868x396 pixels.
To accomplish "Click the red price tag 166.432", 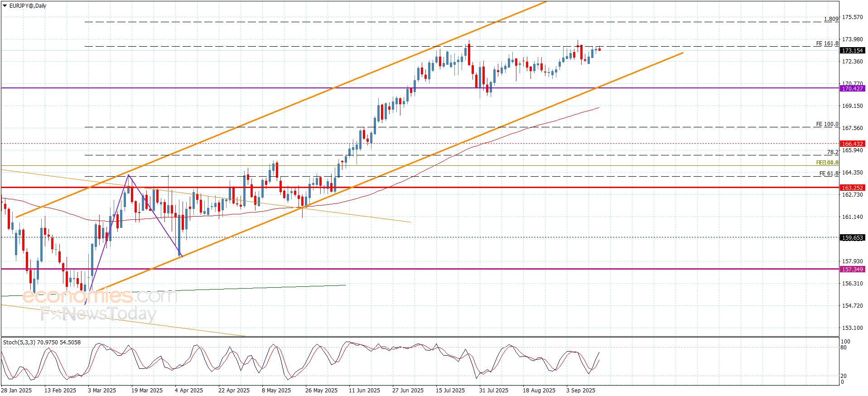I will [852, 144].
